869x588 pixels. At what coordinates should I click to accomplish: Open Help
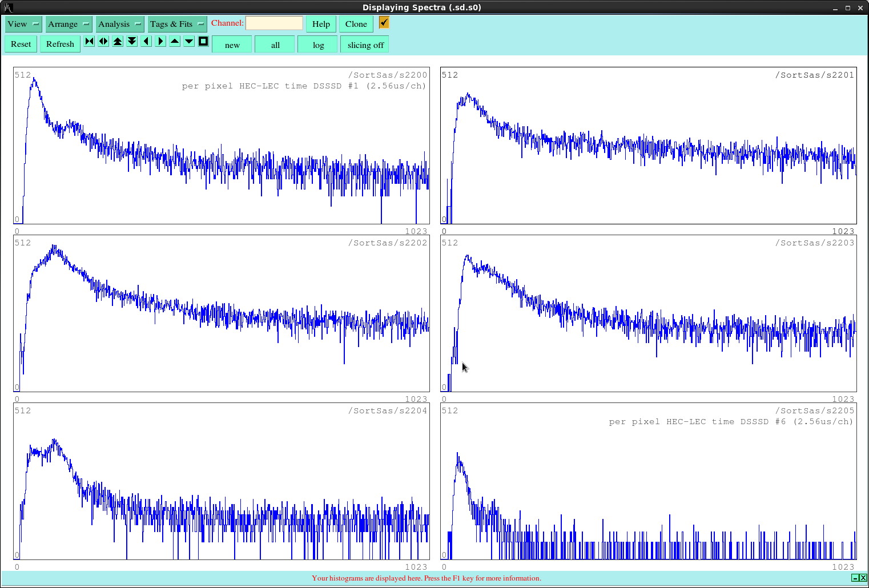(321, 24)
